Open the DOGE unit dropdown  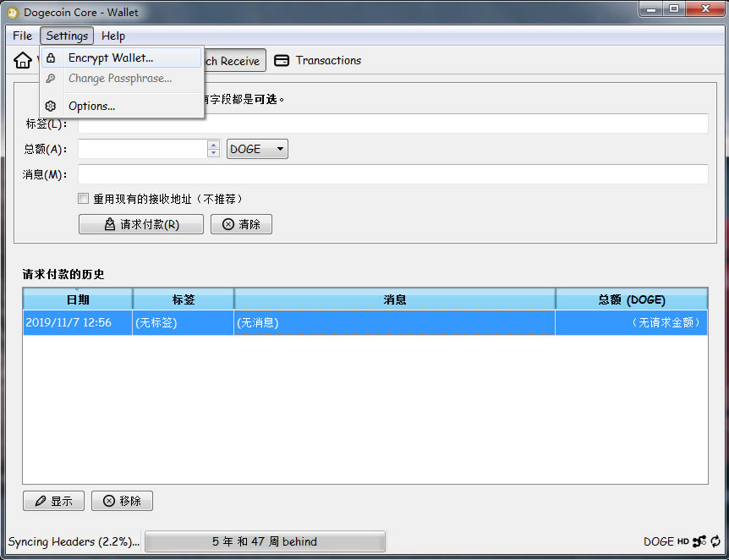pos(257,149)
